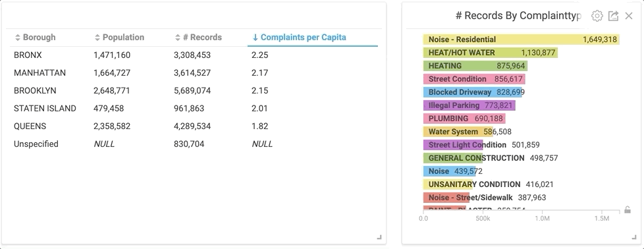Select the Noise - Residential bar
This screenshot has height=249, width=644.
coord(522,40)
